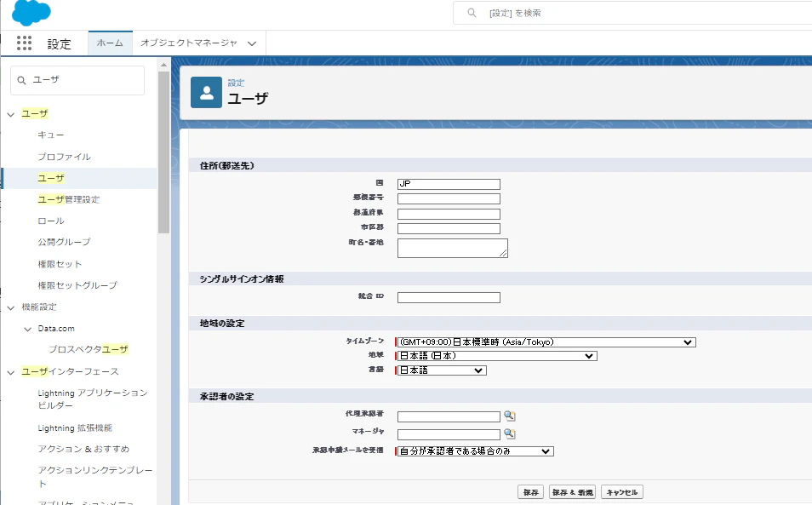The image size is (812, 505).
Task: Click the Quick Find box containing ユーザ
Action: point(77,80)
